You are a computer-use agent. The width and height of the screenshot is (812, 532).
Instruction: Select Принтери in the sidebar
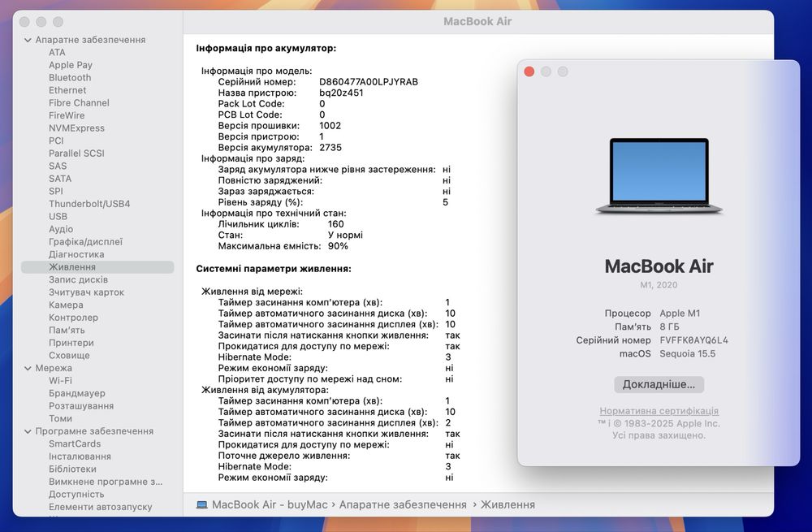click(71, 343)
